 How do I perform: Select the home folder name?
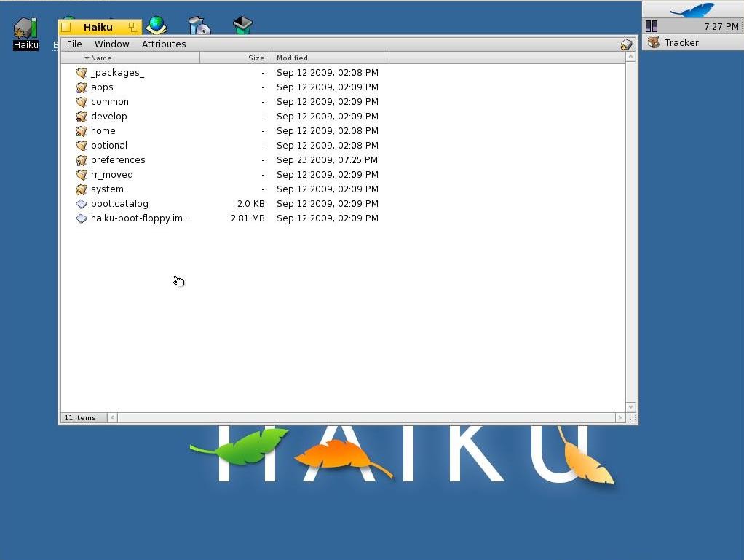(103, 130)
